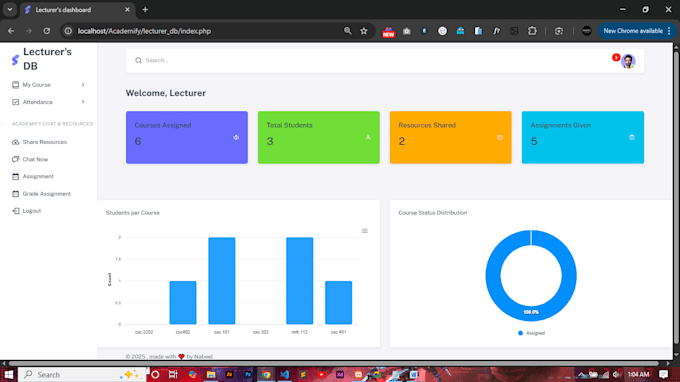Open the Students per Course chart menu
The height and width of the screenshot is (382, 680).
tap(365, 231)
